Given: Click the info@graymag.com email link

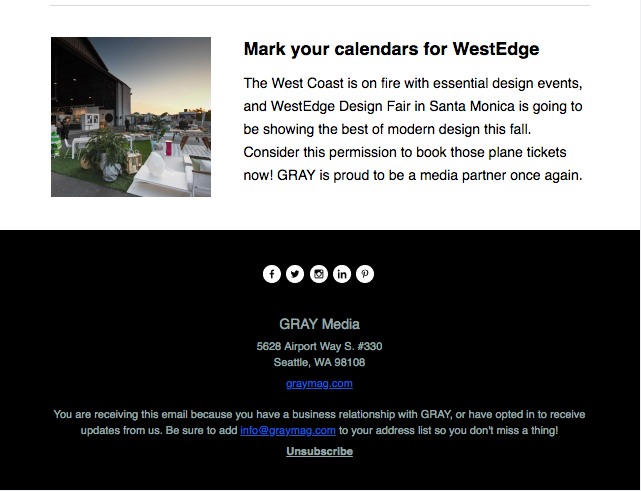Looking at the screenshot, I should (x=288, y=430).
